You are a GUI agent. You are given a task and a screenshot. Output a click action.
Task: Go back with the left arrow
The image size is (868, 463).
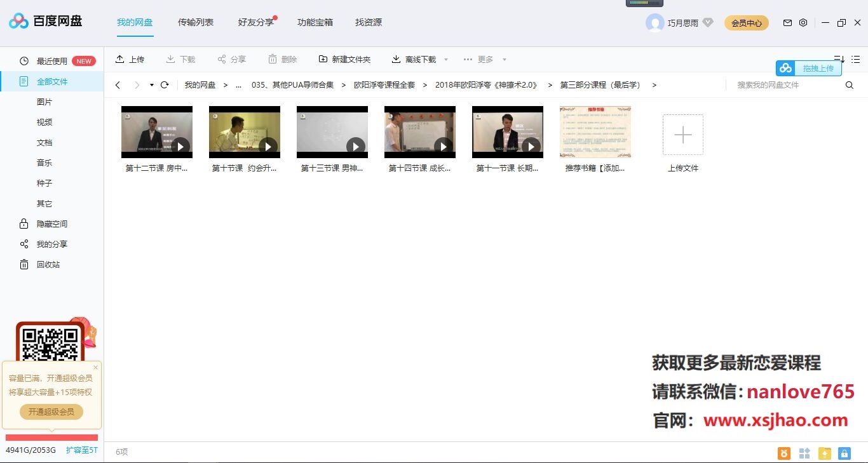point(118,85)
